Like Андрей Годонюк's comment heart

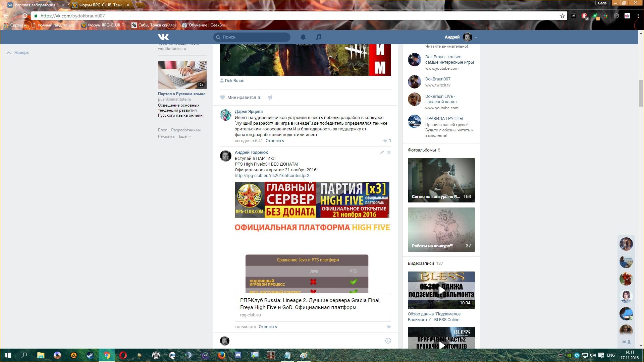[x=389, y=327]
